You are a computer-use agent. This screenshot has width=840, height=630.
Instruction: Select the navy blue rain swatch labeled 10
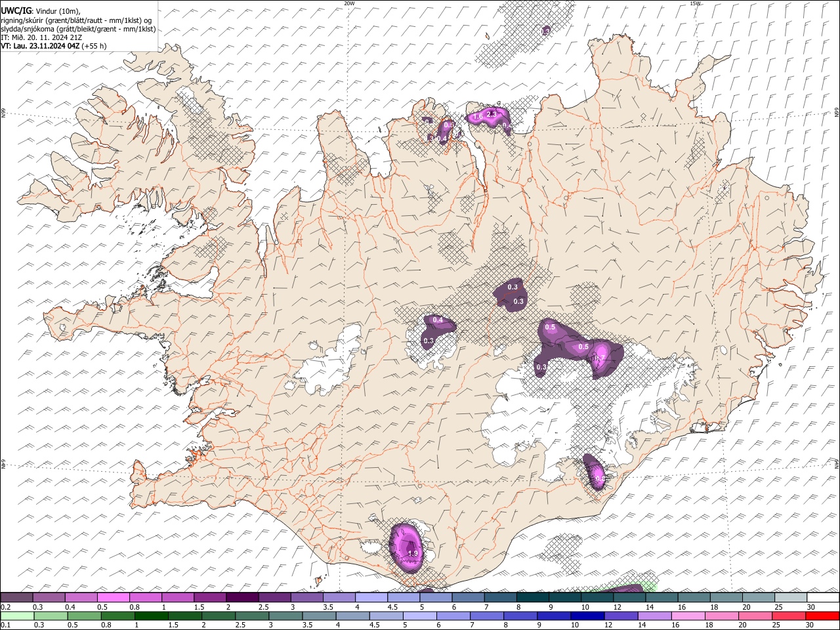pos(586,616)
